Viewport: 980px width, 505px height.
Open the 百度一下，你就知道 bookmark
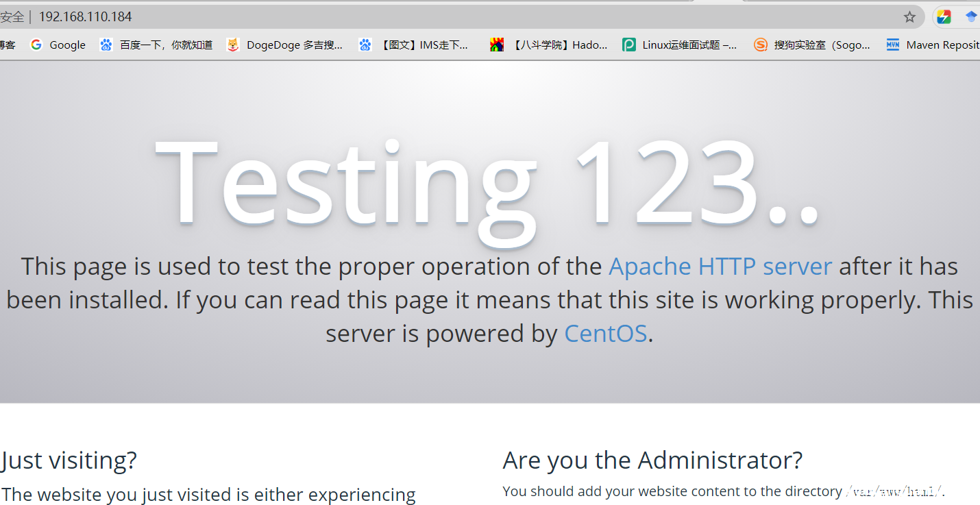point(157,45)
